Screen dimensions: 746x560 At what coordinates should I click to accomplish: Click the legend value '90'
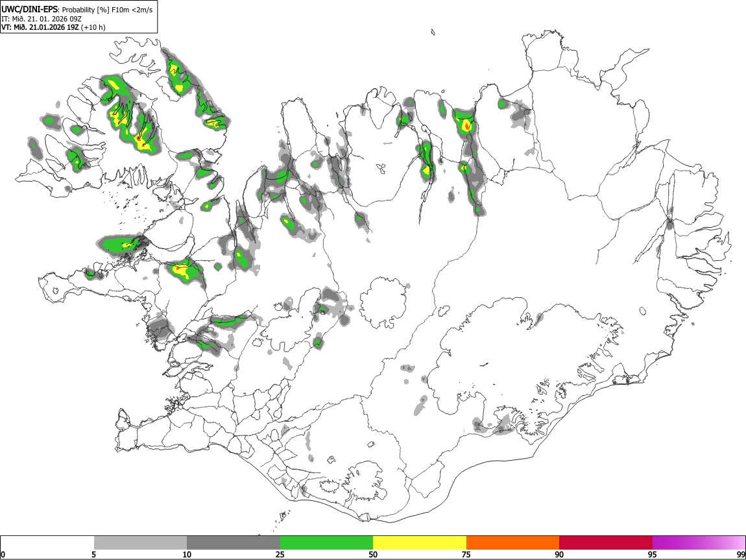559,554
